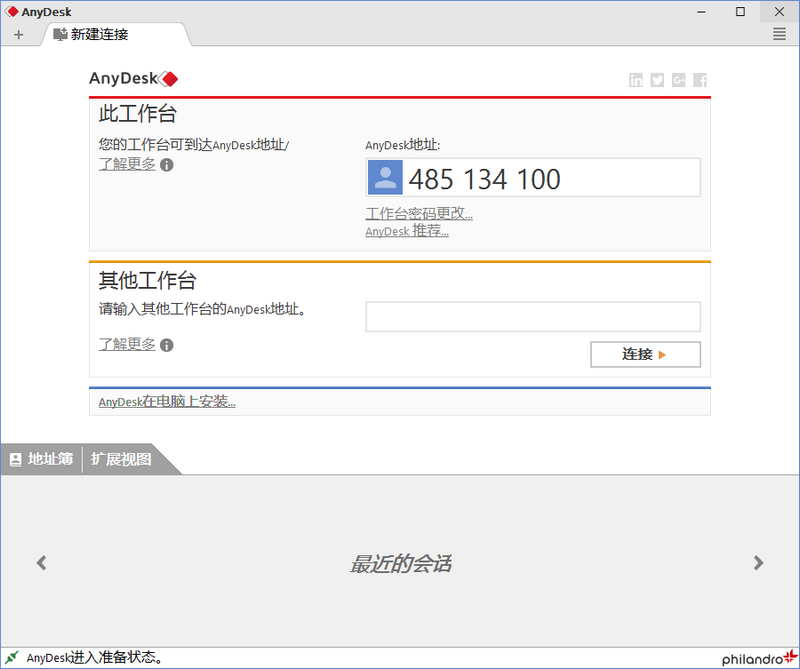Click the 最近的会话 label
800x669 pixels.
click(x=400, y=564)
